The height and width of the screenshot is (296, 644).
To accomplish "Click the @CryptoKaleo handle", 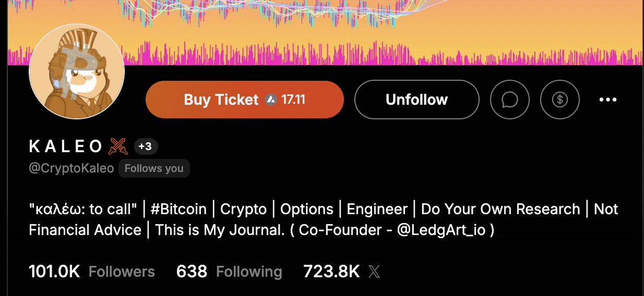I will (71, 168).
